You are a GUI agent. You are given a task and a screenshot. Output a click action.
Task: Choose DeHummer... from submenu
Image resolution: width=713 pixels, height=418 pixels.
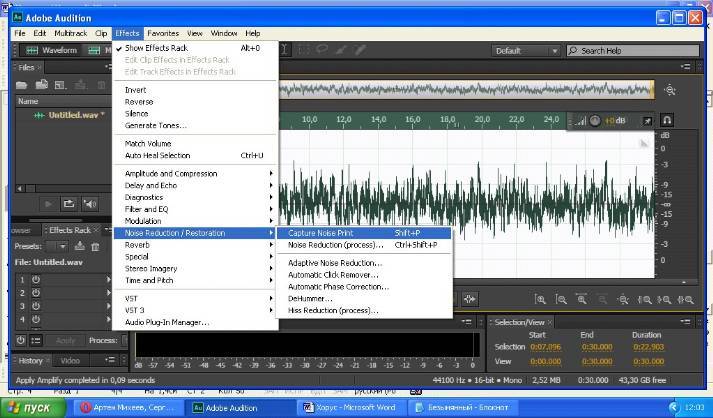(x=364, y=298)
